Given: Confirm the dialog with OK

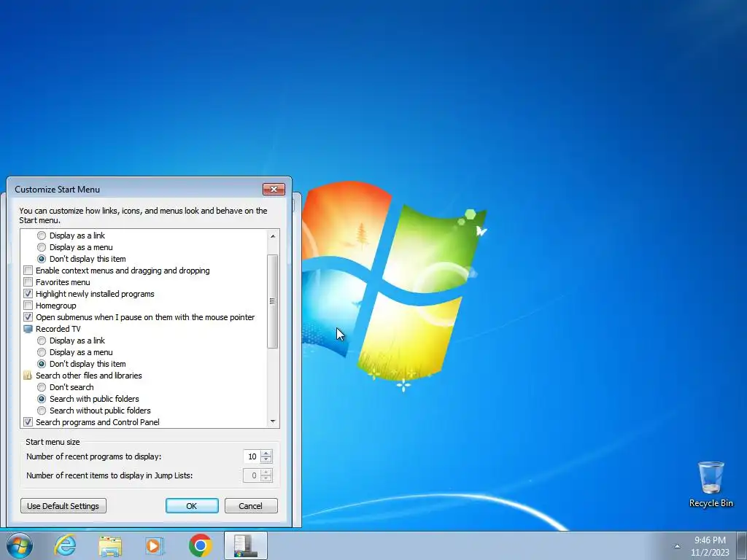Looking at the screenshot, I should click(x=192, y=506).
